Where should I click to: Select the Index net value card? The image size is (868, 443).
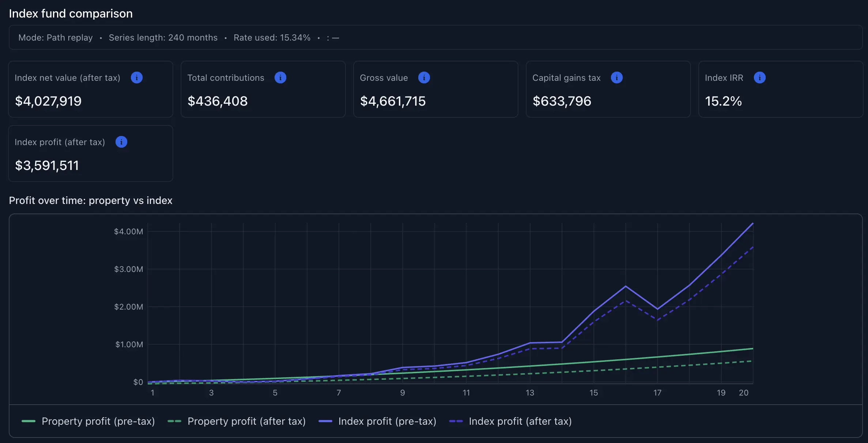[x=90, y=89]
